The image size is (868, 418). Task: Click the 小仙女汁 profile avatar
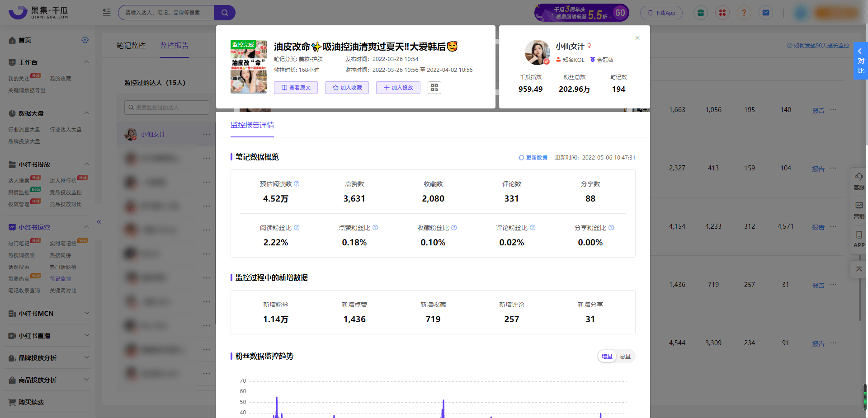point(538,52)
